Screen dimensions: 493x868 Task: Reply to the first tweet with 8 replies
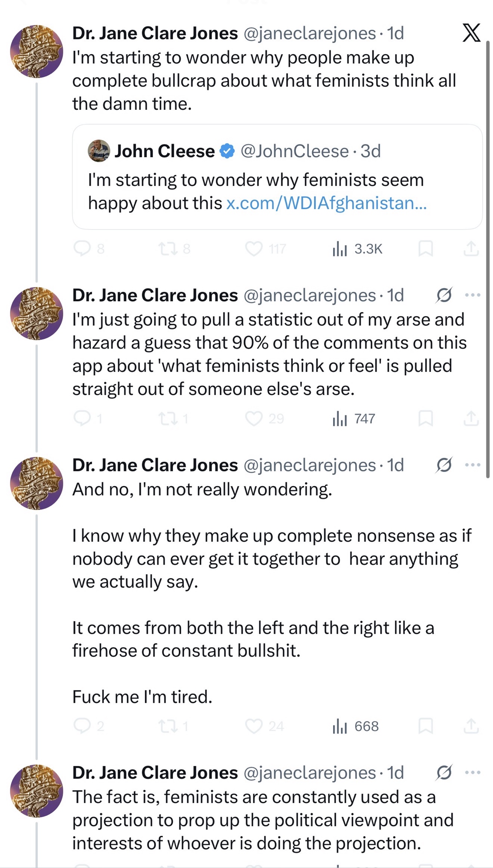click(82, 248)
